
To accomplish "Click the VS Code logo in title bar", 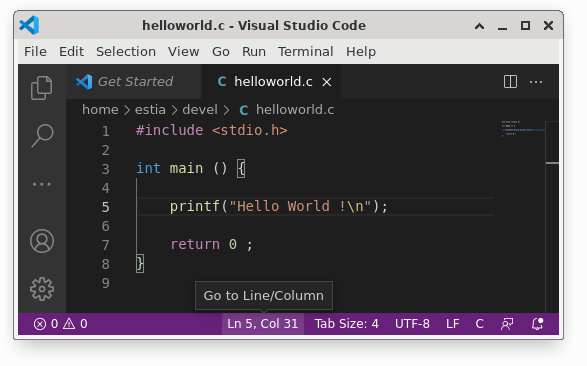I will coord(29,25).
